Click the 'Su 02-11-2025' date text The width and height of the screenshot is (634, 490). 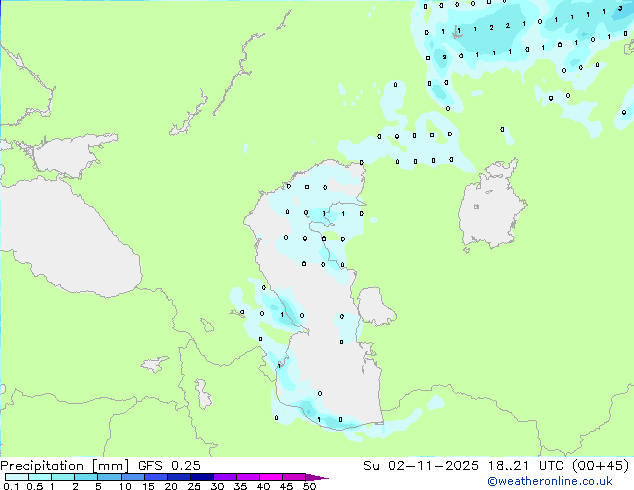click(x=421, y=466)
